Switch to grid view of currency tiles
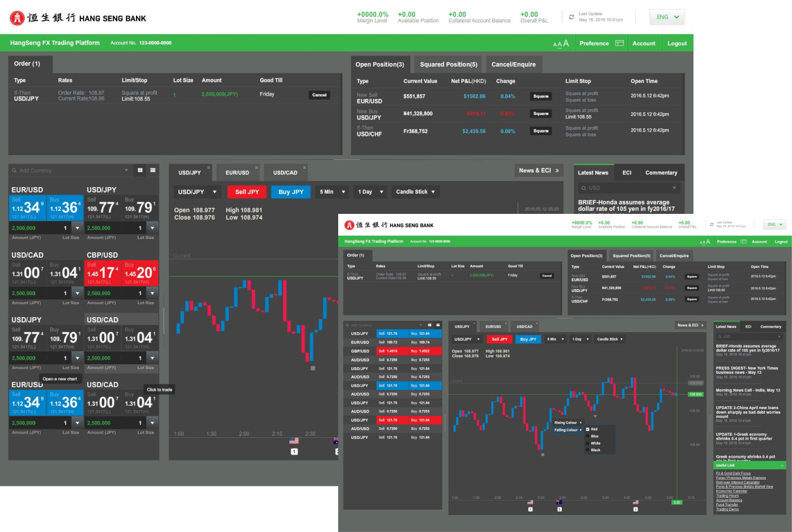Viewport: 792px width, 532px height. (x=140, y=170)
